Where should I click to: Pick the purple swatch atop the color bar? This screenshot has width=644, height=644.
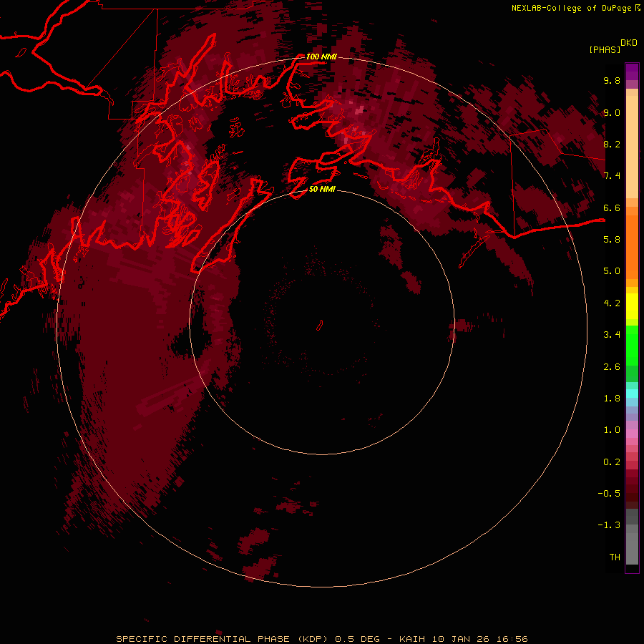[x=632, y=72]
